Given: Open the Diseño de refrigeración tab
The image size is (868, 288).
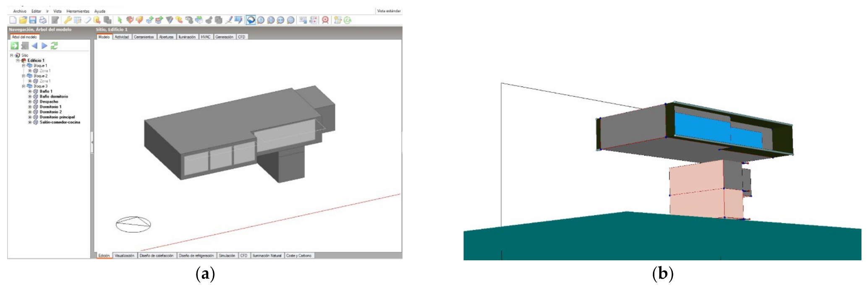Looking at the screenshot, I should pyautogui.click(x=196, y=256).
